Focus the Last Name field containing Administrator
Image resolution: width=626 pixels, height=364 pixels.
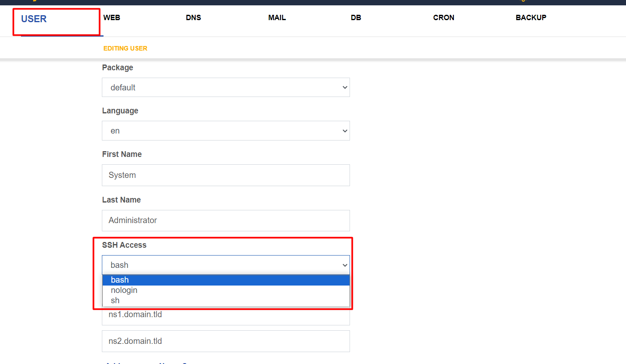coord(226,221)
